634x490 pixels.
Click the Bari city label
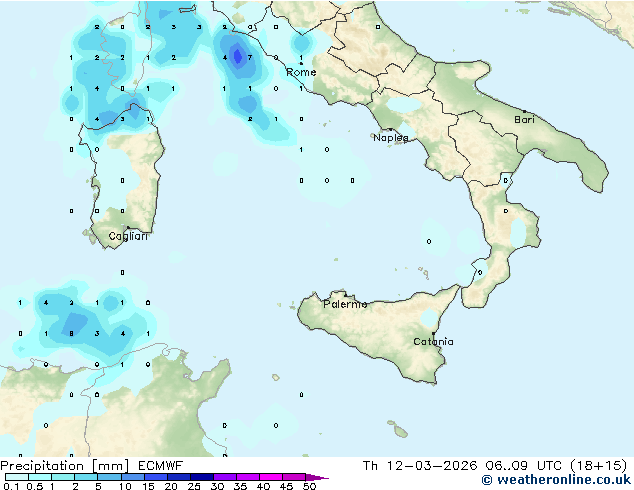coord(524,119)
